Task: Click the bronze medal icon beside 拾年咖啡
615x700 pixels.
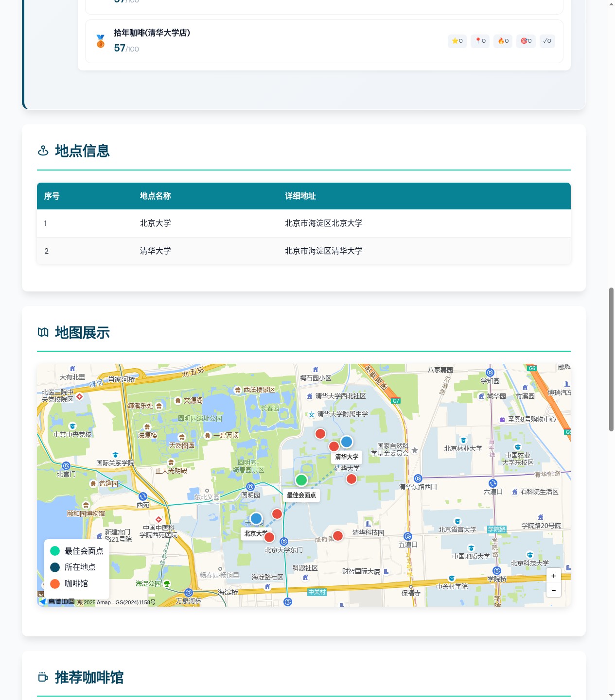Action: (x=101, y=41)
